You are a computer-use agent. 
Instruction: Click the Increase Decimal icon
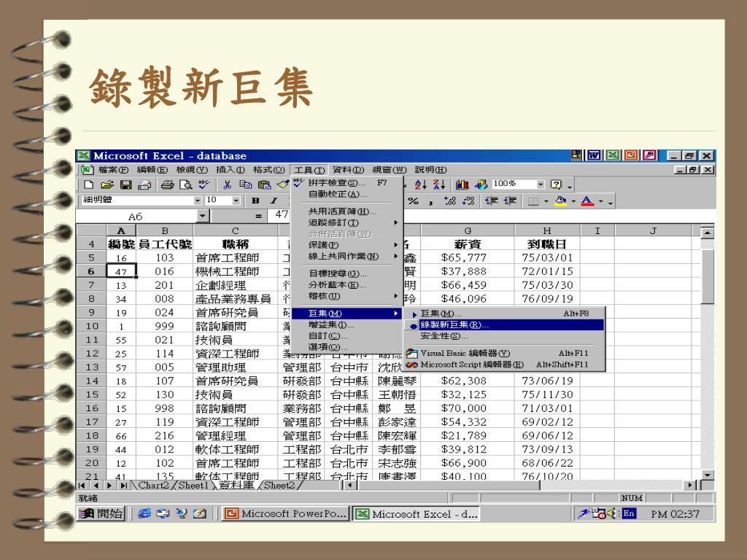pyautogui.click(x=449, y=201)
